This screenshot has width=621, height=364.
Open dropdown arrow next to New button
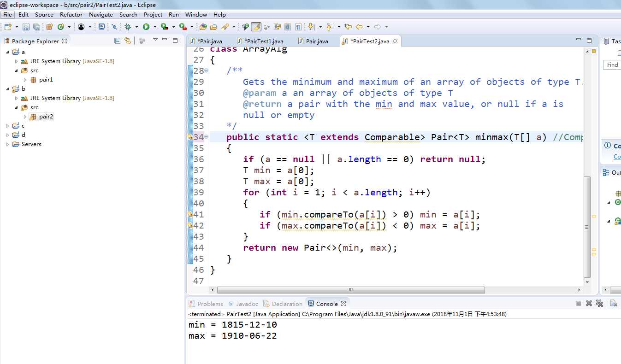(17, 27)
